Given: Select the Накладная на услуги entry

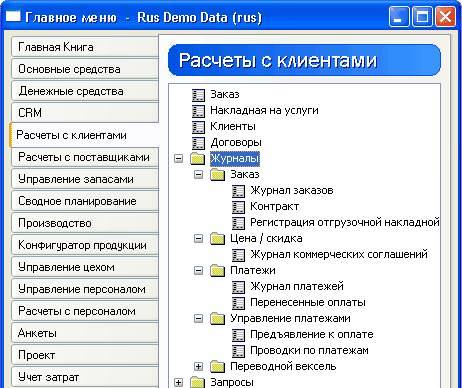Looking at the screenshot, I should [264, 110].
